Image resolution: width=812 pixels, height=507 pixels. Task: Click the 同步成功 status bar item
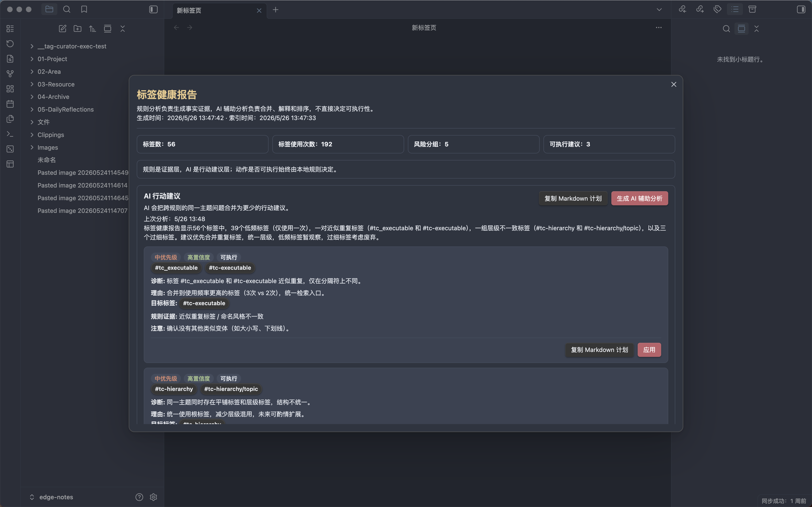pyautogui.click(x=784, y=501)
